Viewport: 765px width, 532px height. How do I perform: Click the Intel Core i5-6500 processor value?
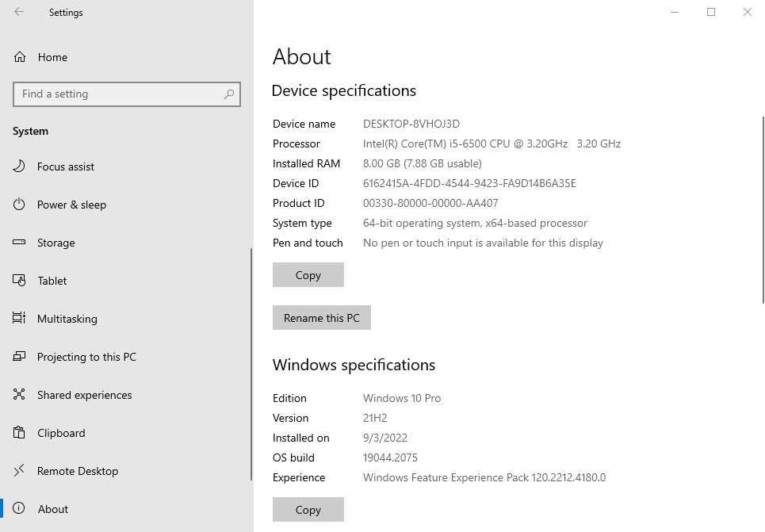492,144
